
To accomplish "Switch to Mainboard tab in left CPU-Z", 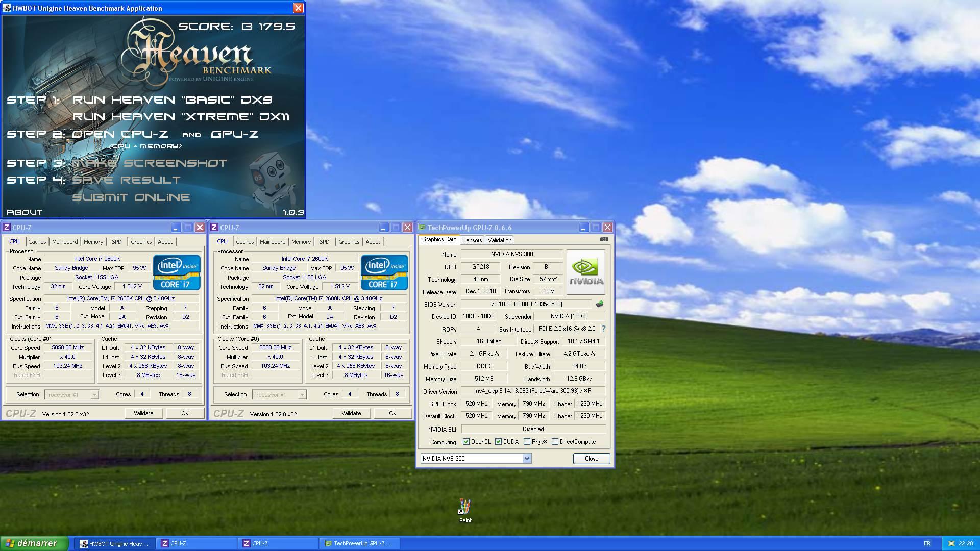I will tap(65, 242).
